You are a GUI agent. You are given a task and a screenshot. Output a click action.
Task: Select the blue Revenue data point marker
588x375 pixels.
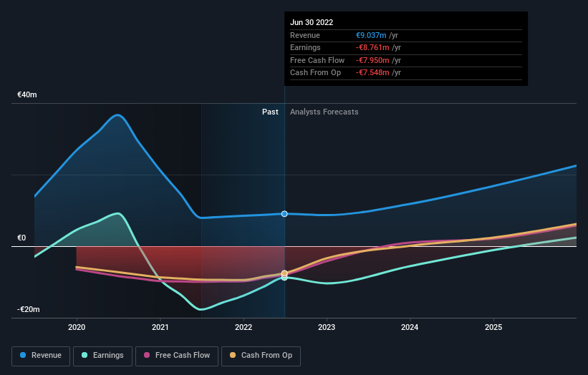[284, 214]
